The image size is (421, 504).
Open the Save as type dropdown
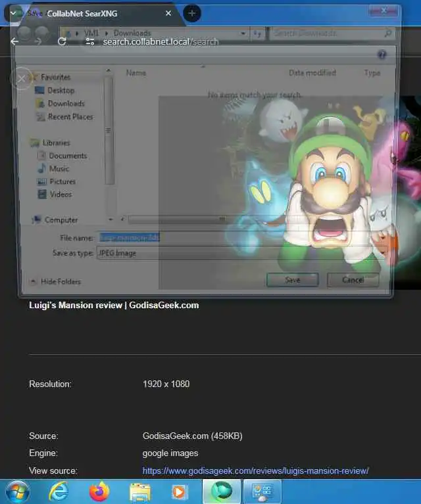(241, 253)
